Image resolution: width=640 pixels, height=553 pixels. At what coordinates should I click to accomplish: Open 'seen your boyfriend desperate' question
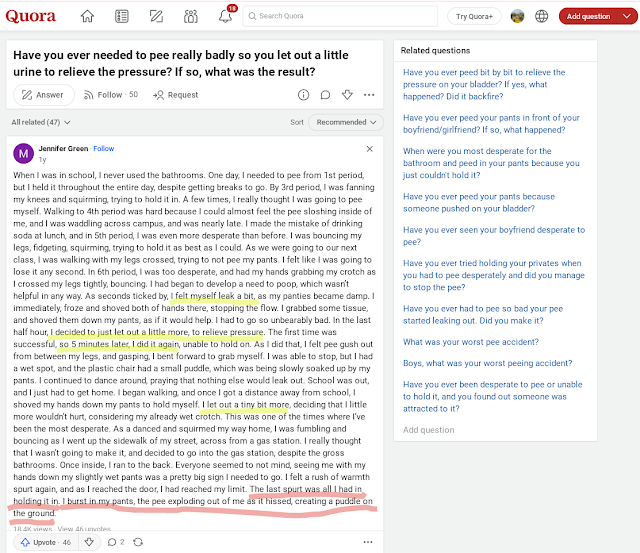[494, 236]
